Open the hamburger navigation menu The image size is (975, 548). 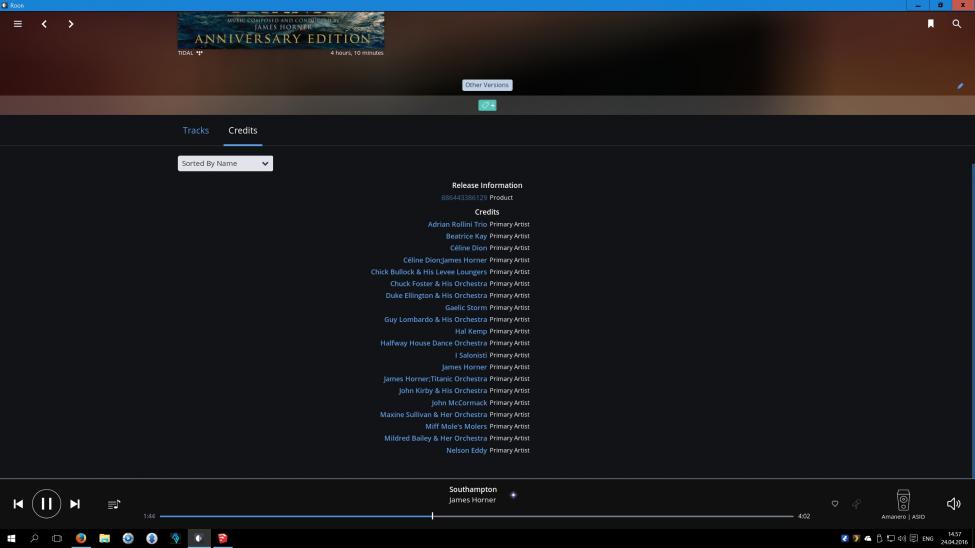[x=17, y=24]
